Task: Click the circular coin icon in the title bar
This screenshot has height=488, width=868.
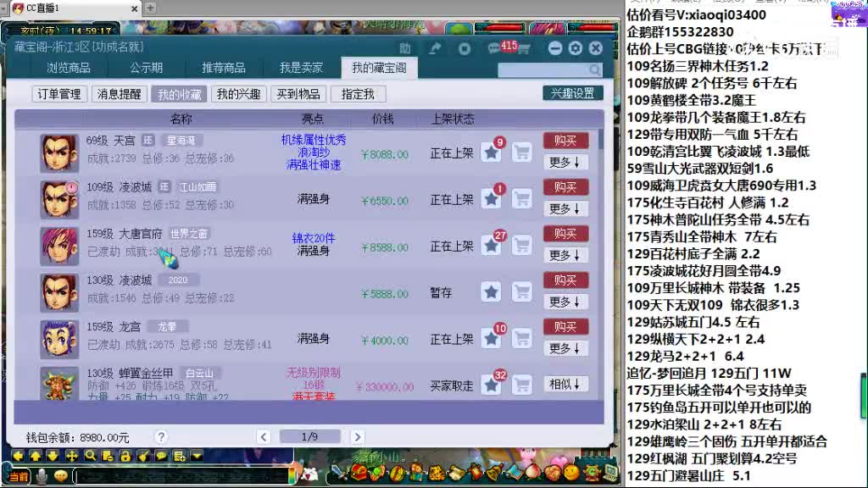Action: click(x=464, y=48)
